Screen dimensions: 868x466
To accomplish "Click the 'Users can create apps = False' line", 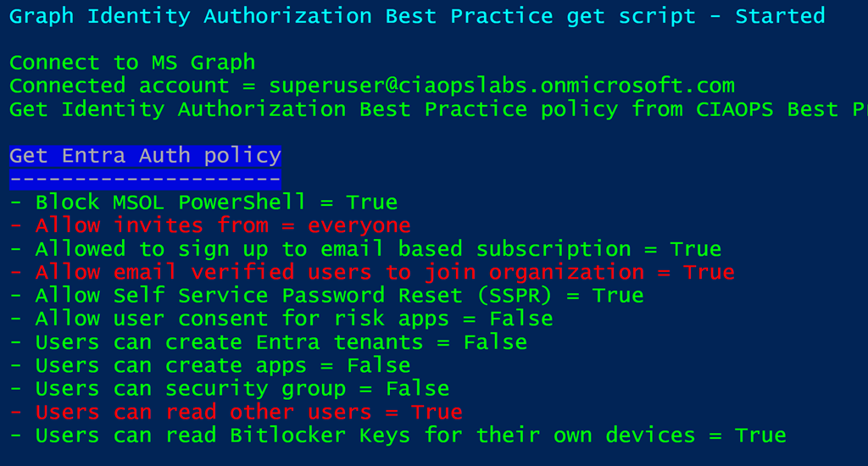I will [210, 365].
